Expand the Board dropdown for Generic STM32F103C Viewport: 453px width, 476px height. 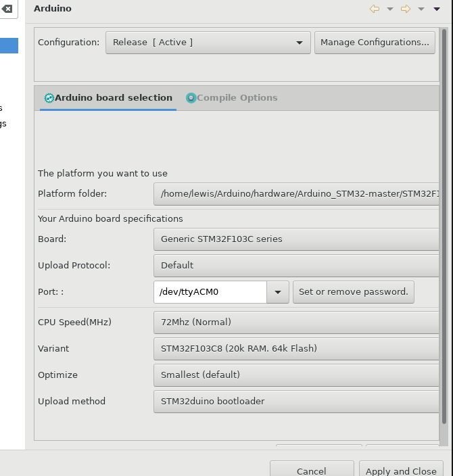click(297, 239)
